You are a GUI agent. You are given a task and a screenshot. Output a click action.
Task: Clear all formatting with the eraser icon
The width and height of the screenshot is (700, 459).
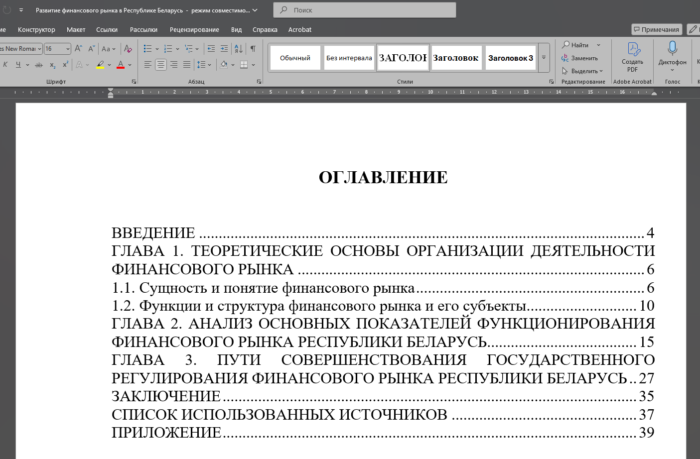[128, 49]
